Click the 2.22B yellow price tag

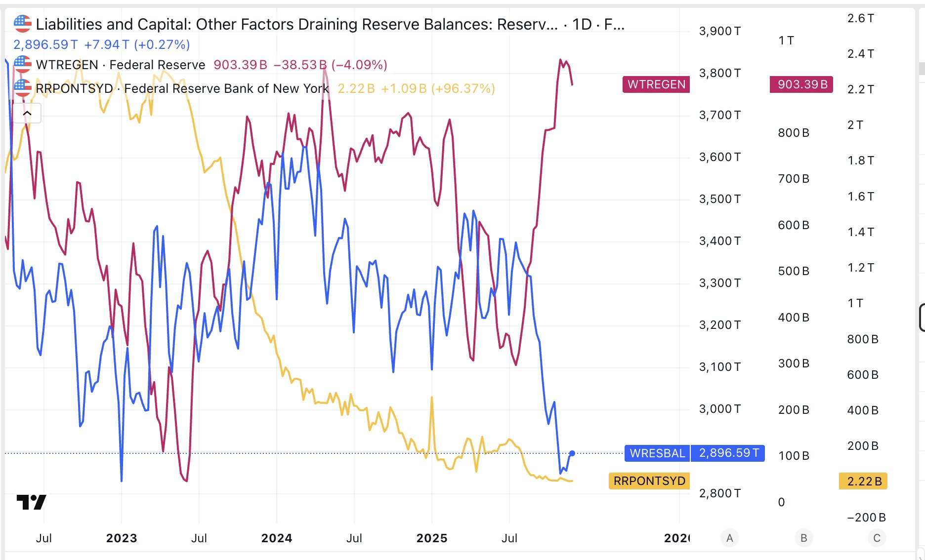(863, 481)
